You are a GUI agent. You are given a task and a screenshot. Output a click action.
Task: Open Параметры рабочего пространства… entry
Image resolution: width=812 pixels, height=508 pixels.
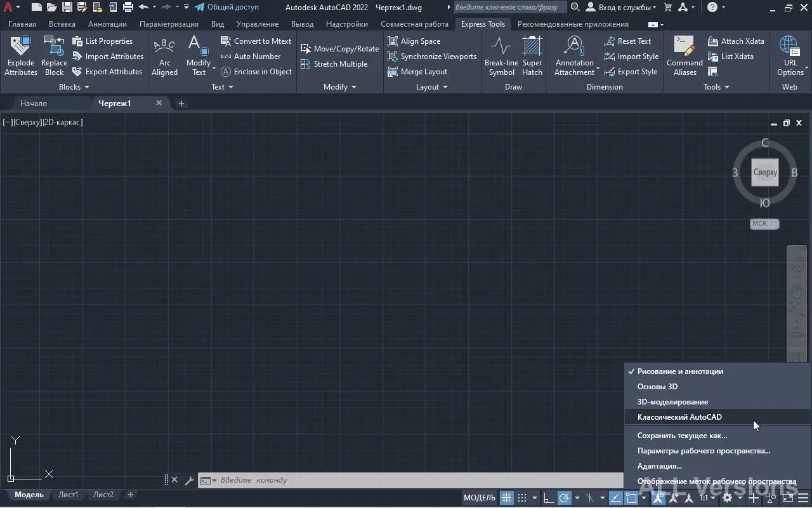(x=717, y=451)
